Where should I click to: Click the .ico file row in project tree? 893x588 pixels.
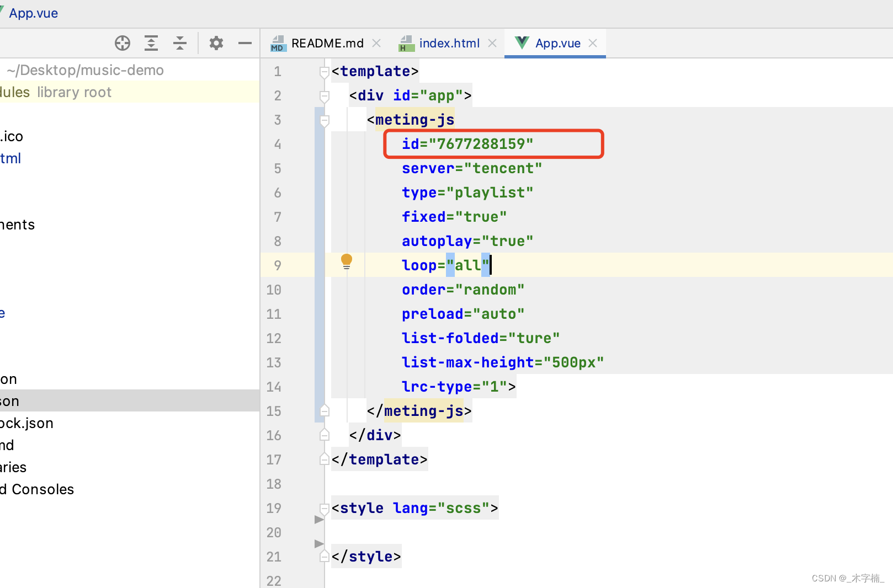point(130,136)
